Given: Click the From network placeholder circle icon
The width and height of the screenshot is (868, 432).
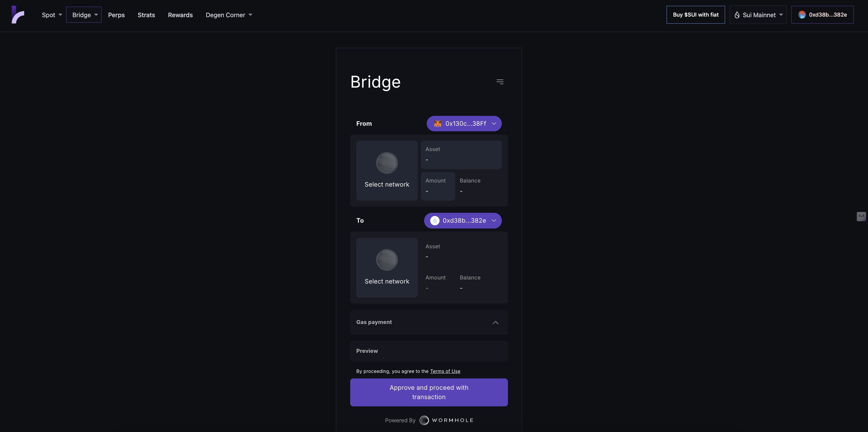Looking at the screenshot, I should (x=387, y=163).
